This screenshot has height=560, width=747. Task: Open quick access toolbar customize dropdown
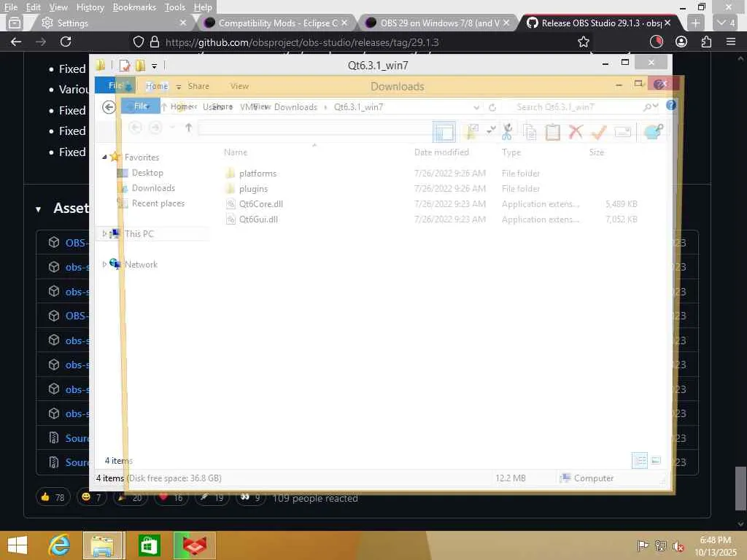[x=155, y=66]
